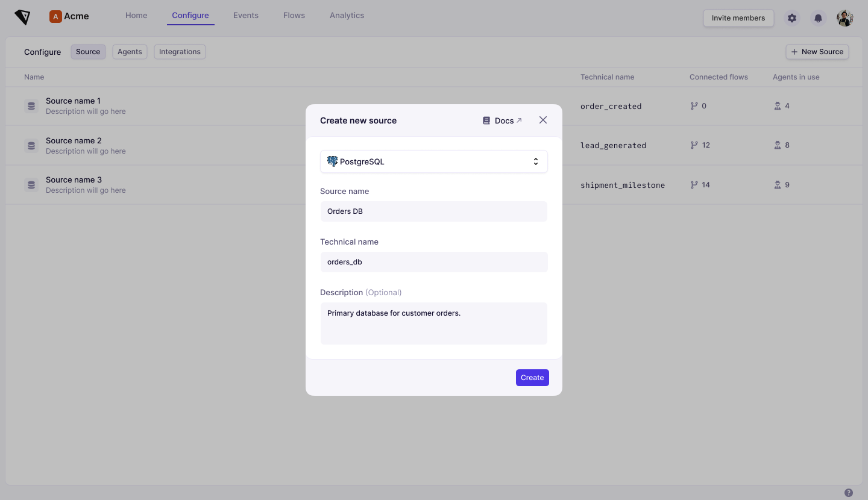Click the shipment_milestone technical name
Viewport: 868px width, 500px height.
(x=623, y=185)
